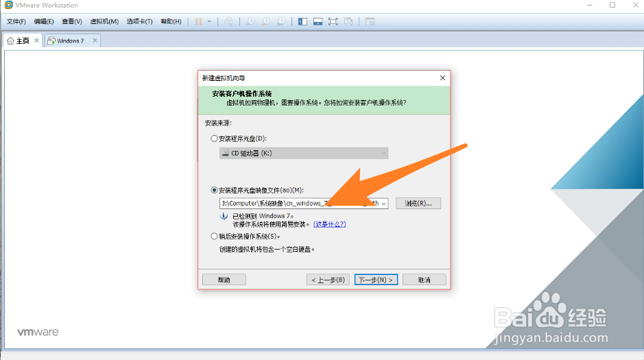Click the Unity mode toolbar icon
644x360 pixels.
pos(348,22)
